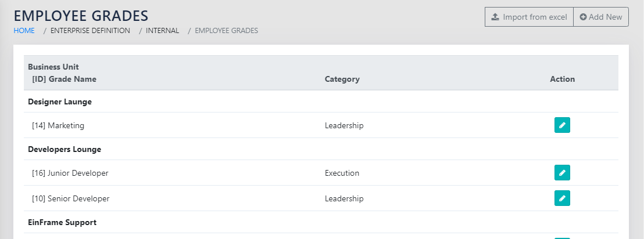This screenshot has width=644, height=239.
Task: Click the [10] Senior Developer row text
Action: click(70, 198)
